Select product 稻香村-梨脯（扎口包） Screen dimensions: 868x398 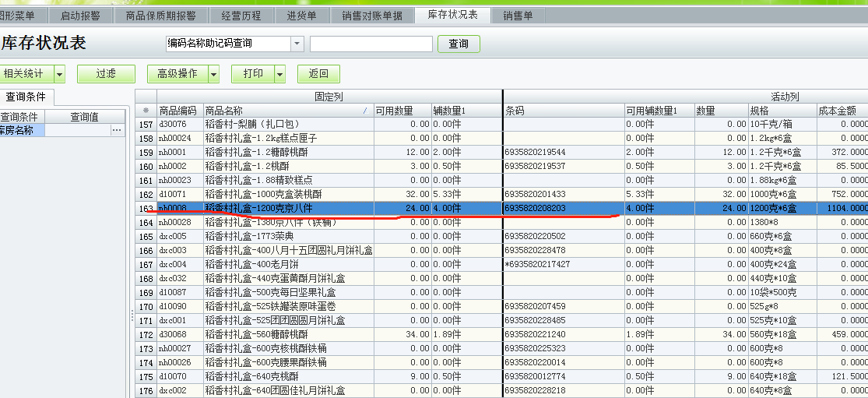(x=252, y=125)
